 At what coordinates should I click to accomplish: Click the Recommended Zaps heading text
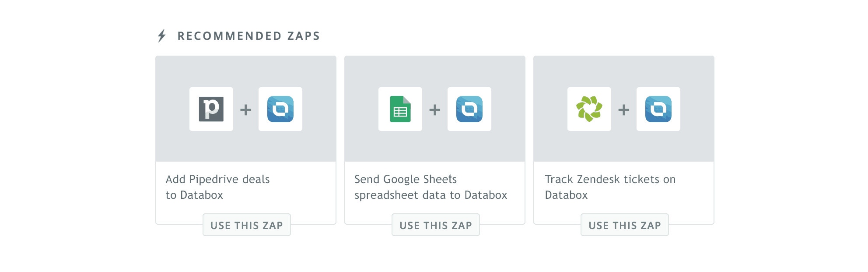[248, 36]
